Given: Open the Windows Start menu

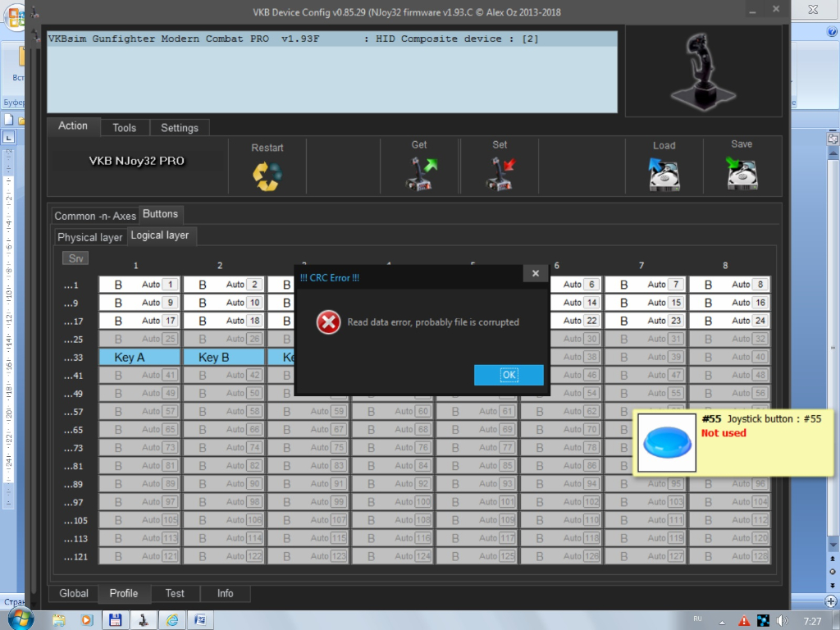Looking at the screenshot, I should click(20, 619).
